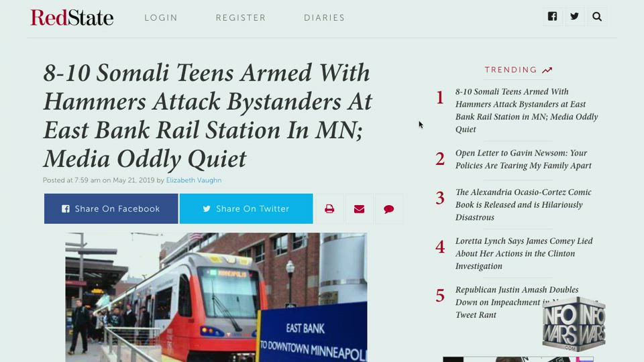
Task: Open the Register menu item
Action: point(241,17)
